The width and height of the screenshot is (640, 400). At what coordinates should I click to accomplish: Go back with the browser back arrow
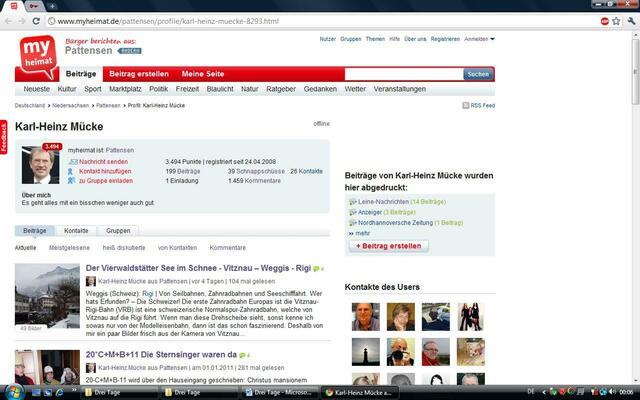click(x=9, y=21)
